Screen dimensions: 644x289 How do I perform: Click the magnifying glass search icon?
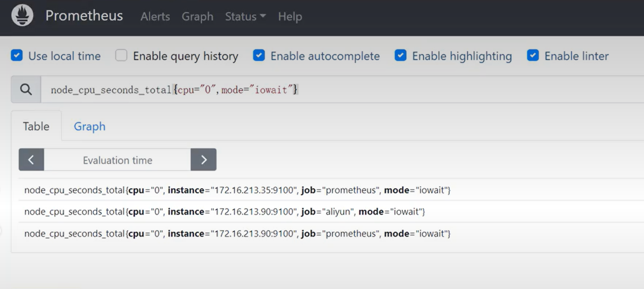pos(26,90)
